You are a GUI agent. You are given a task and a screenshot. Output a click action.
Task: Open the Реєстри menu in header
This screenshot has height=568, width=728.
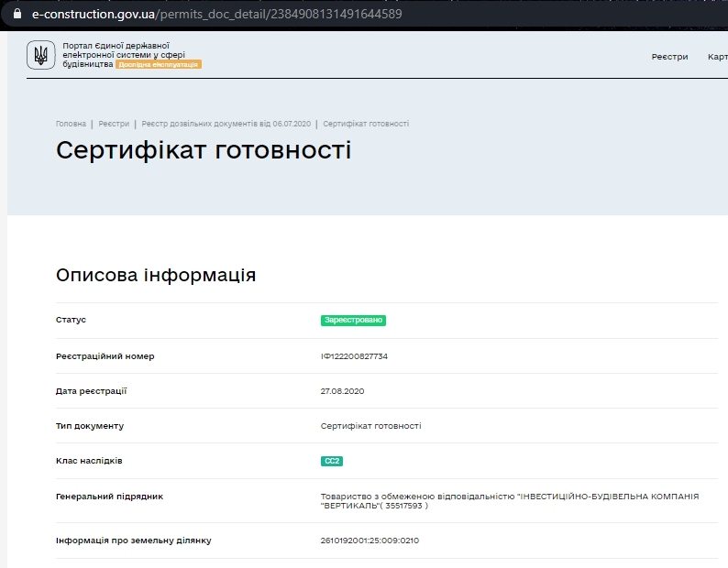click(x=669, y=57)
